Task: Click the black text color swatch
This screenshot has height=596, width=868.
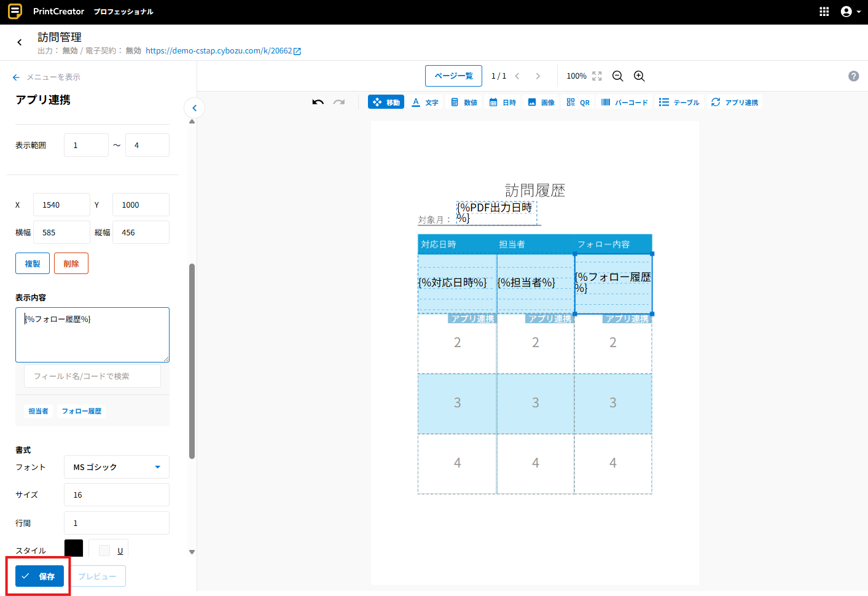Action: [74, 549]
